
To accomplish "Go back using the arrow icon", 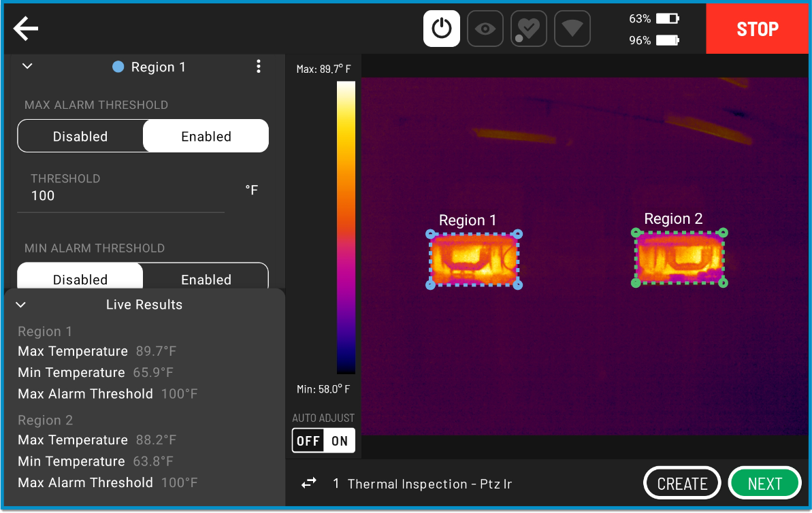I will click(26, 28).
